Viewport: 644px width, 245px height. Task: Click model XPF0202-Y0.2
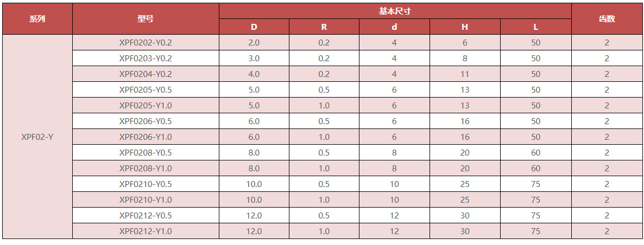146,43
